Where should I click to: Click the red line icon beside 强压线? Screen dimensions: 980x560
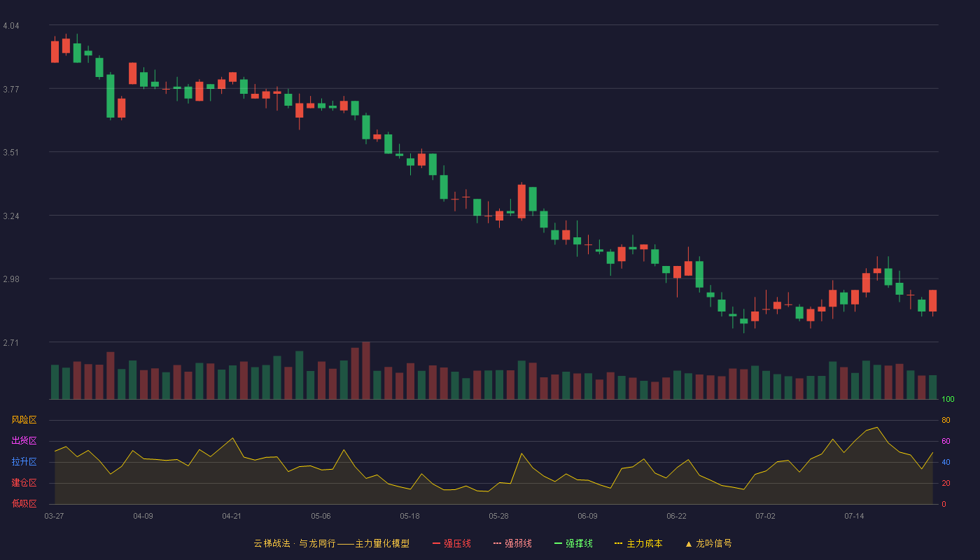(x=436, y=543)
